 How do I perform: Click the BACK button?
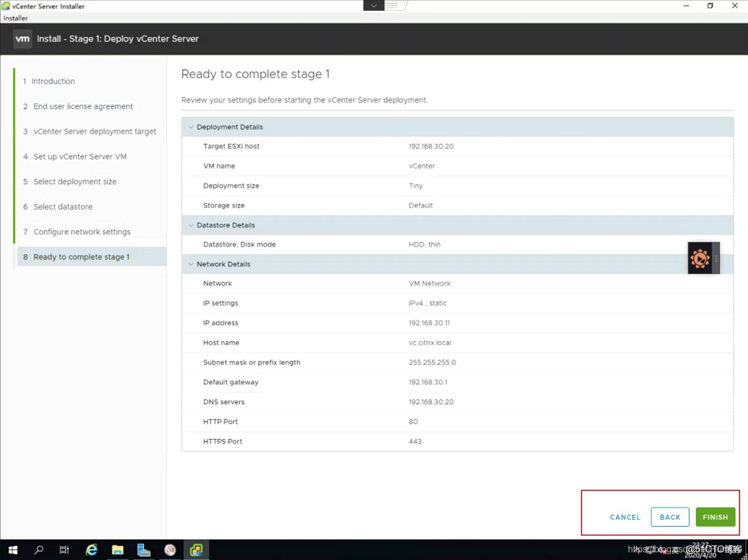coord(670,517)
